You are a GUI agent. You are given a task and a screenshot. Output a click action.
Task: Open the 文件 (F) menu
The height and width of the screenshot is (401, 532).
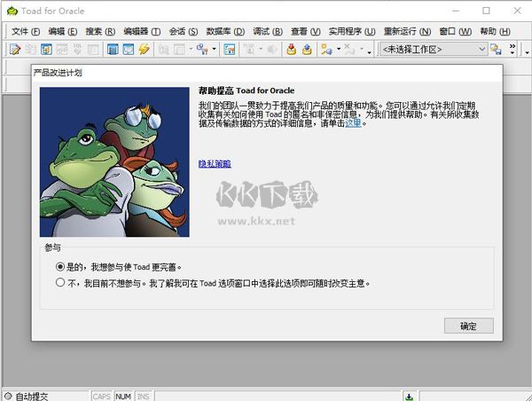[x=26, y=31]
